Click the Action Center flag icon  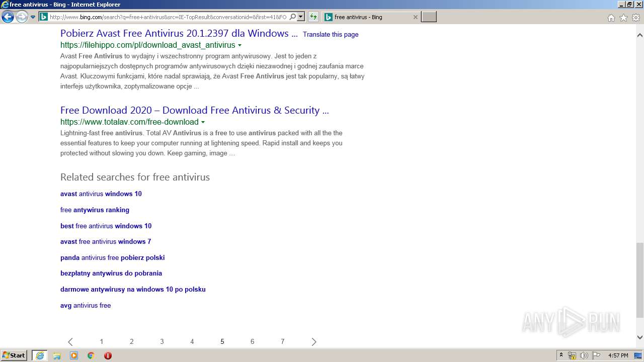point(596,356)
